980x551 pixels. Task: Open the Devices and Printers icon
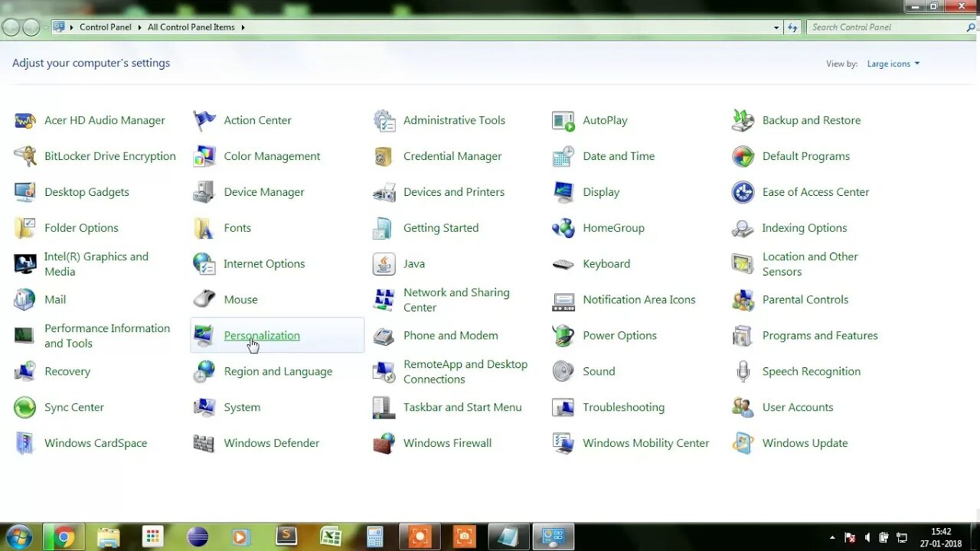click(x=384, y=192)
